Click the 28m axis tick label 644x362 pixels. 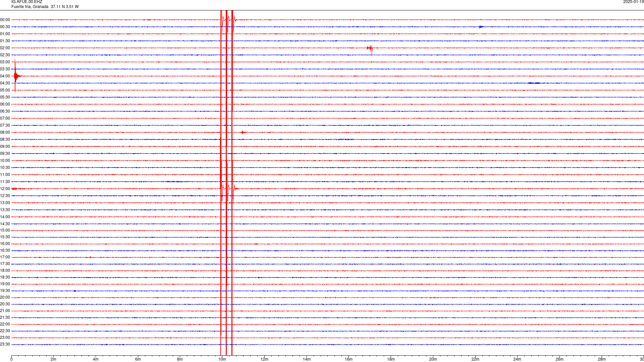tap(602, 359)
